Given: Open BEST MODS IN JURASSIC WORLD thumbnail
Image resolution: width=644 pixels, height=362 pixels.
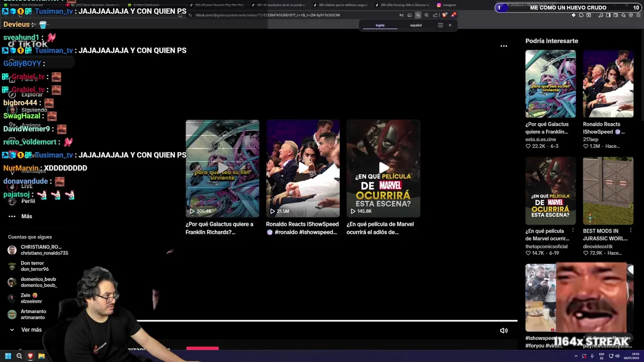Looking at the screenshot, I should [x=608, y=191].
